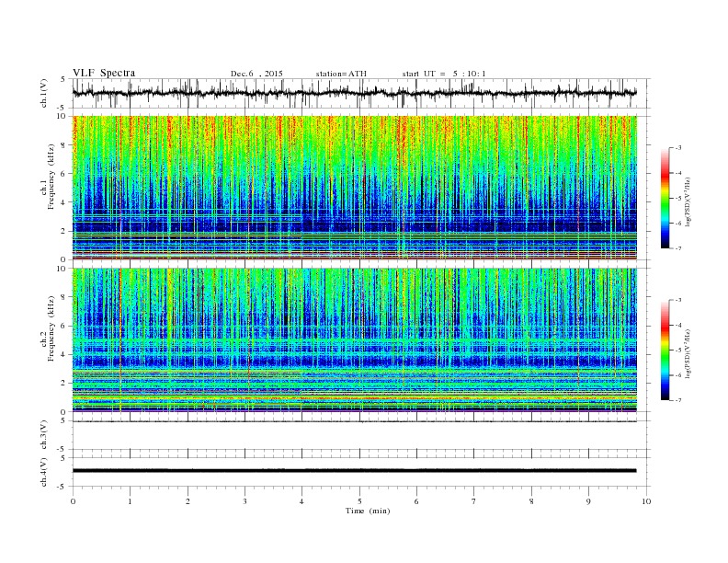The height and width of the screenshot is (563, 728).
Task: Click the 'ch.4(V)' axis label
Action: click(x=44, y=473)
